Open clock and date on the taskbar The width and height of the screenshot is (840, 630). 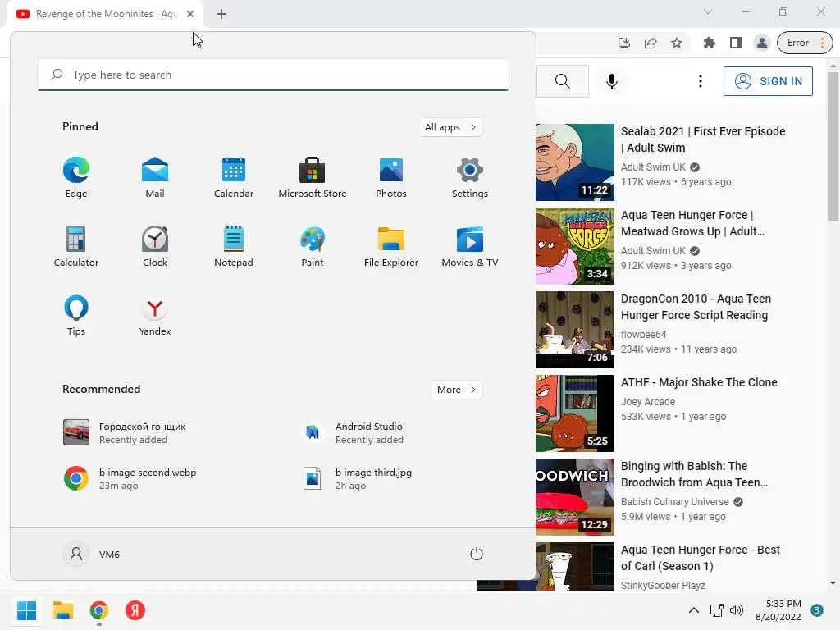(778, 610)
